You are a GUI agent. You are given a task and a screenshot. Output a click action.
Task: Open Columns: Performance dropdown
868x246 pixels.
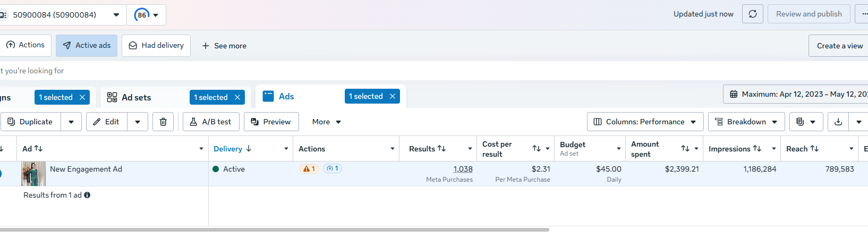click(645, 122)
